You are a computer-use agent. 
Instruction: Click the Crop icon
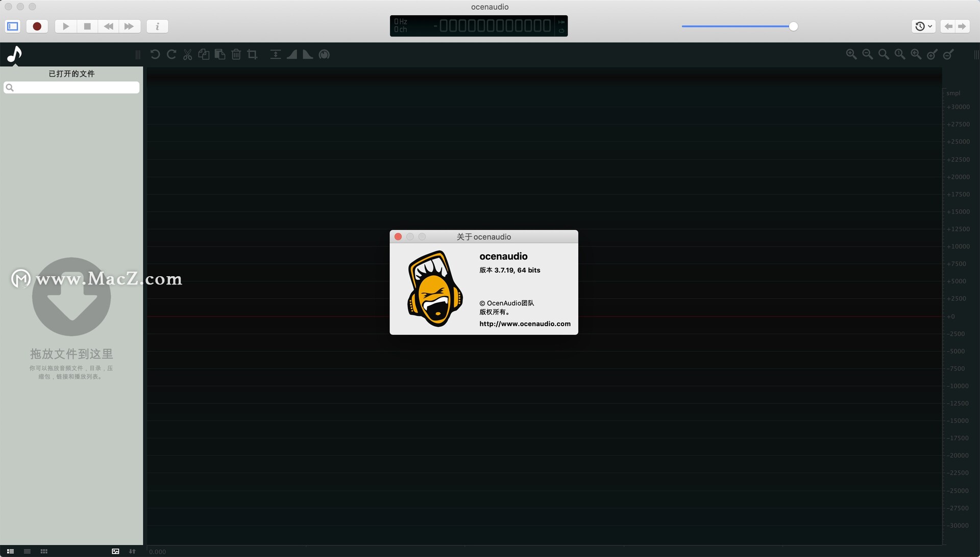point(252,54)
